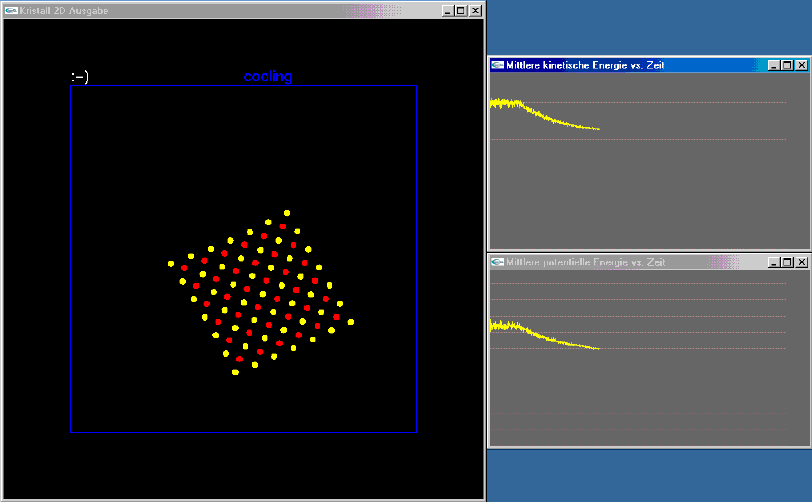Minimize the kinetische Energie vs. Zeit window

click(x=774, y=65)
